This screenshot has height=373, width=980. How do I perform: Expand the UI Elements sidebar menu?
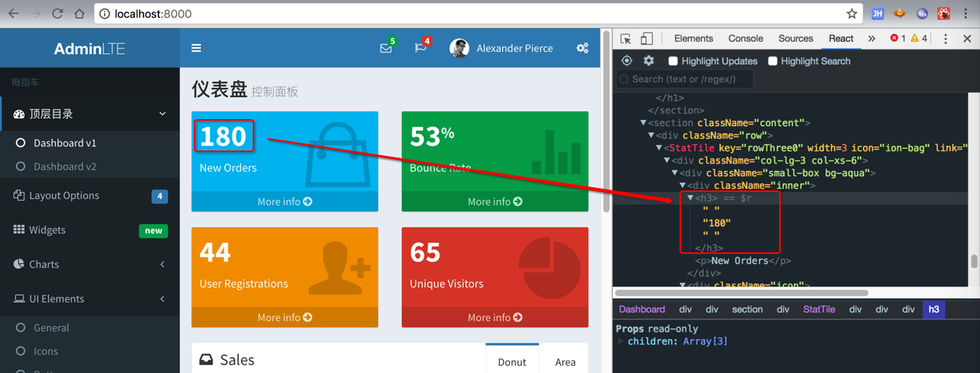(x=89, y=299)
